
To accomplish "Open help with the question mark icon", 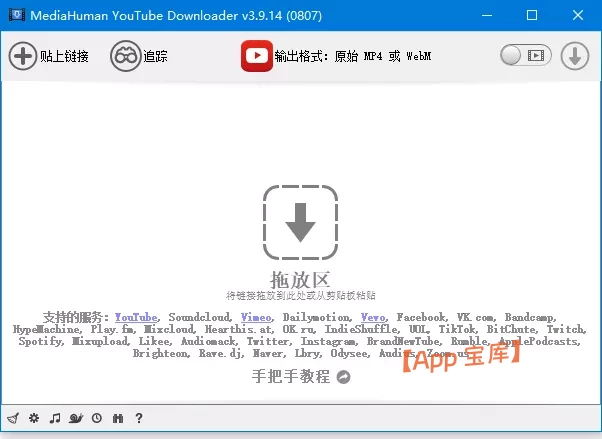I will [139, 418].
